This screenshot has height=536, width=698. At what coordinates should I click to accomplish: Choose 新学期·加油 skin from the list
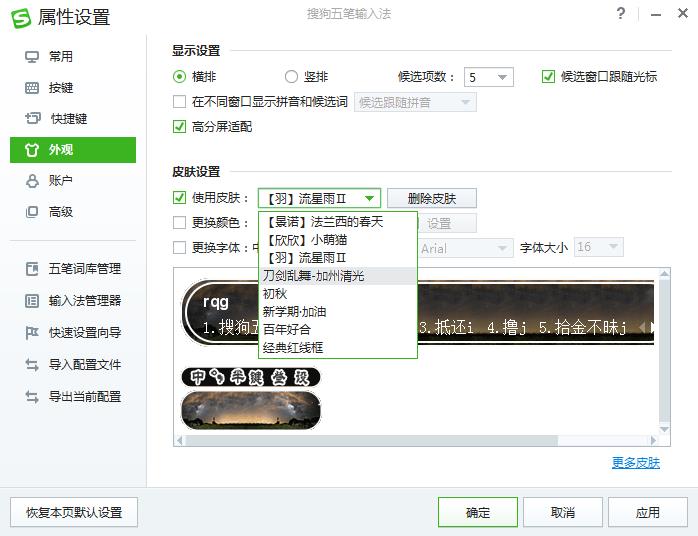(x=338, y=312)
